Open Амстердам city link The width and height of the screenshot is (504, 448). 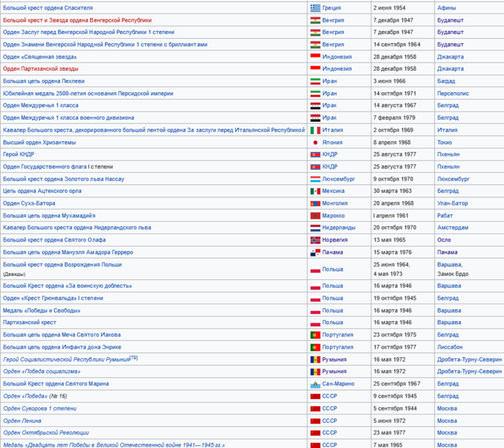[x=453, y=228]
